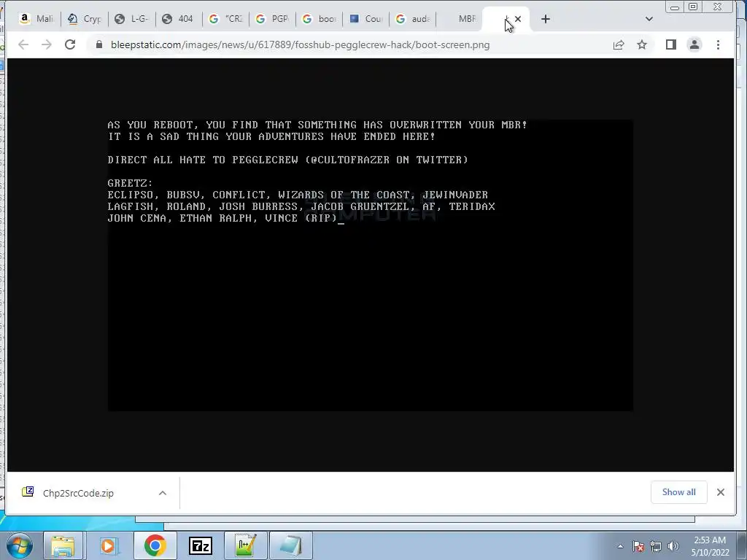Open Windows Explorer from the taskbar
Screen dimensions: 747x560
point(63,545)
